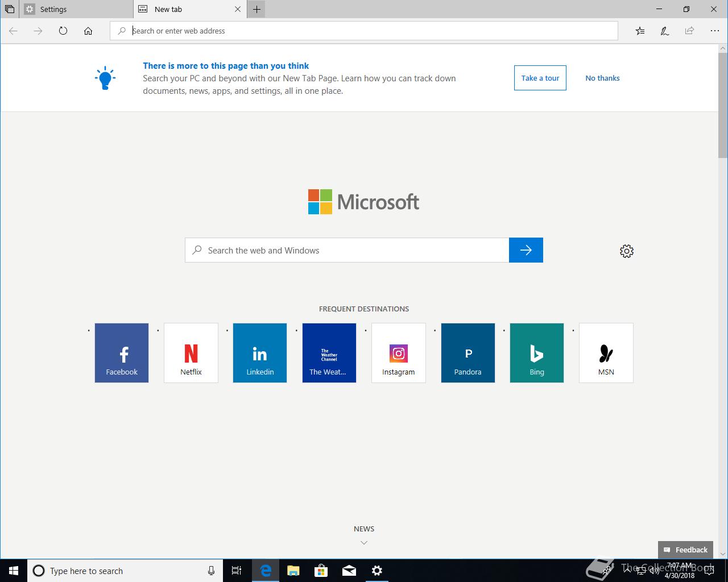Open File Explorer from taskbar
The height and width of the screenshot is (582, 728).
[x=293, y=571]
